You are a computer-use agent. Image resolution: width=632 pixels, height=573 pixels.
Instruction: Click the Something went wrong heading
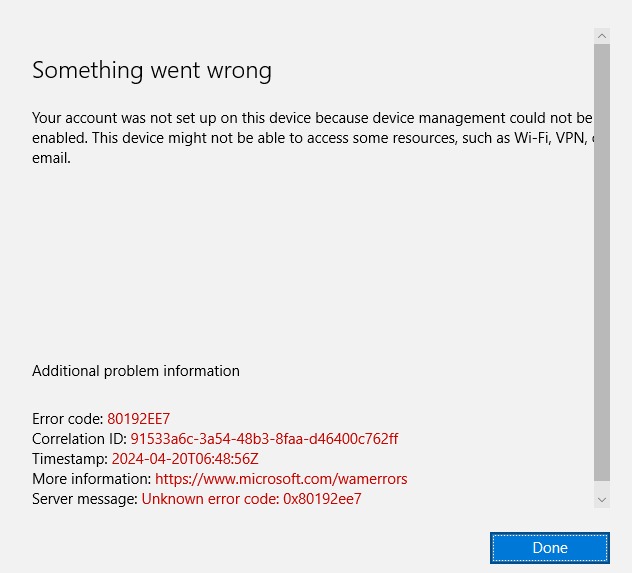coord(152,70)
